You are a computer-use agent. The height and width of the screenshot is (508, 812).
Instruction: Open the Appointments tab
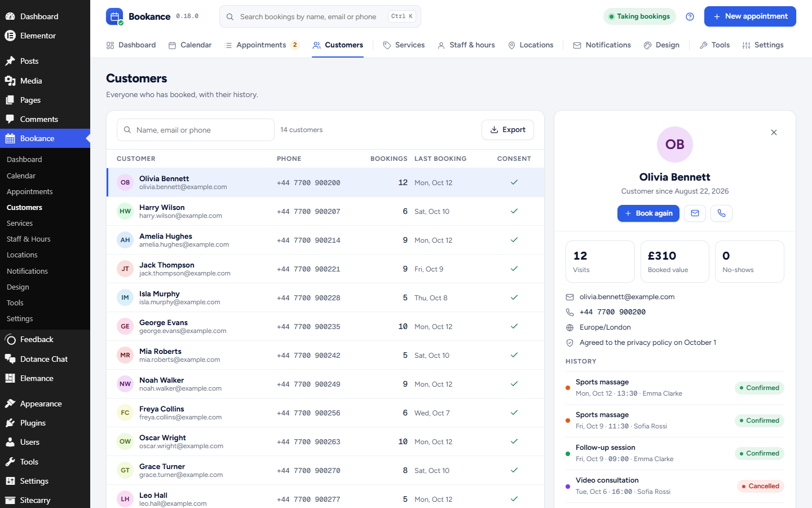click(x=262, y=45)
